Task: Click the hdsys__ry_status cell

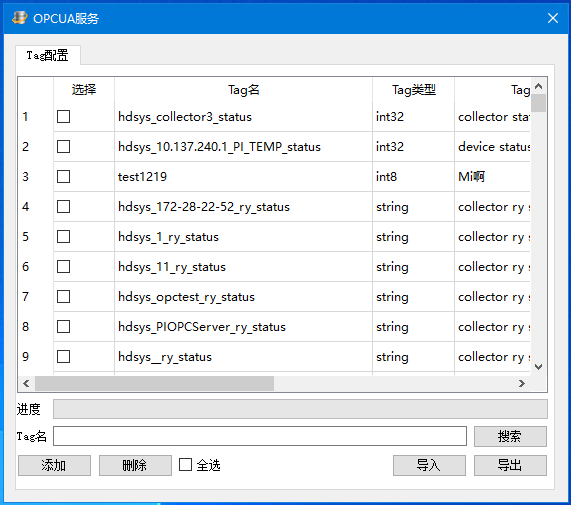Action: coord(243,356)
